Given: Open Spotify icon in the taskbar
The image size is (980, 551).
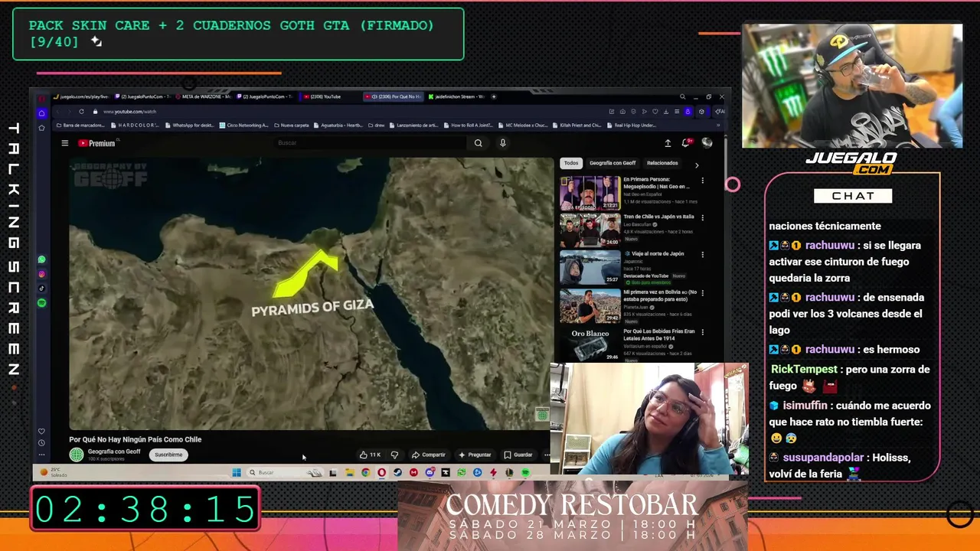Looking at the screenshot, I should coord(525,473).
